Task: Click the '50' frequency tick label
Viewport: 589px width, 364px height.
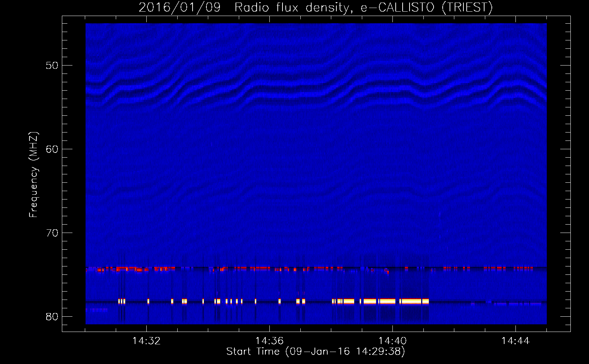Action: click(x=52, y=66)
